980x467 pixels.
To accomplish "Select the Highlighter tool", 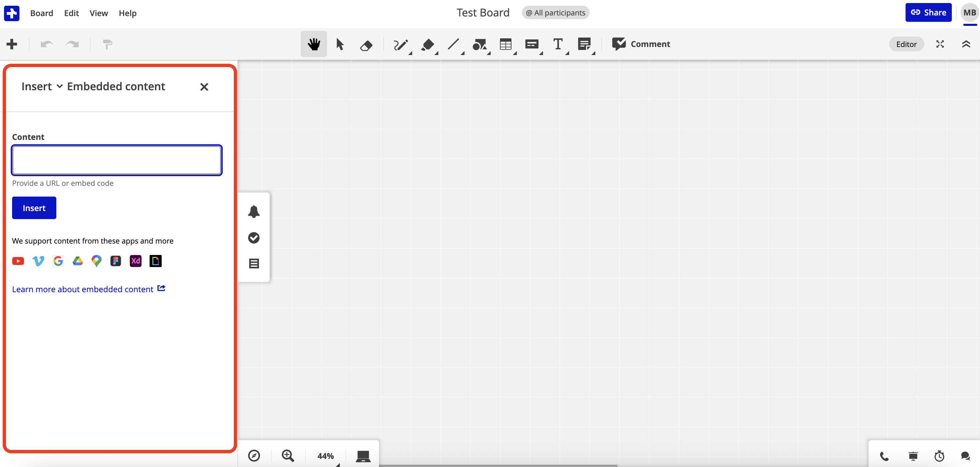I will coord(428,44).
